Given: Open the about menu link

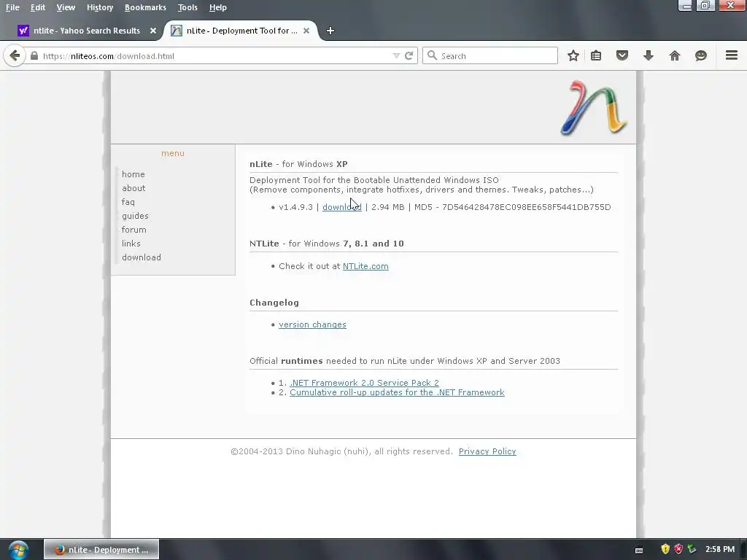Looking at the screenshot, I should [x=133, y=188].
